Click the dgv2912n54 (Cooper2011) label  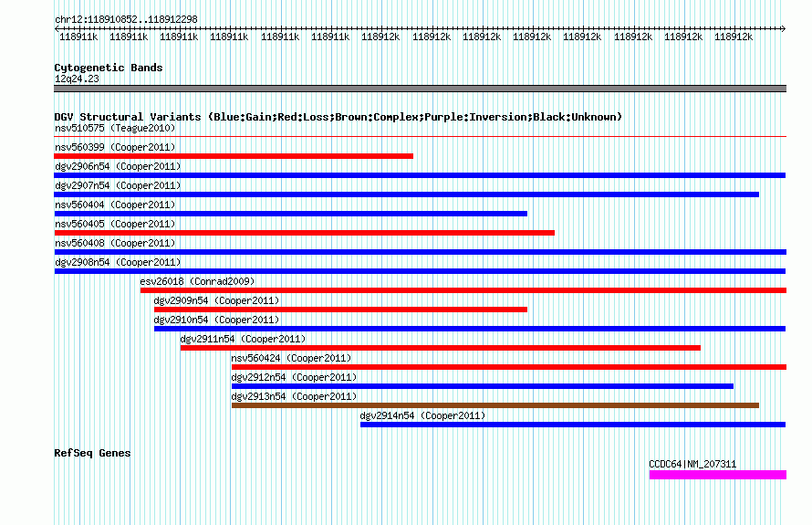click(294, 377)
